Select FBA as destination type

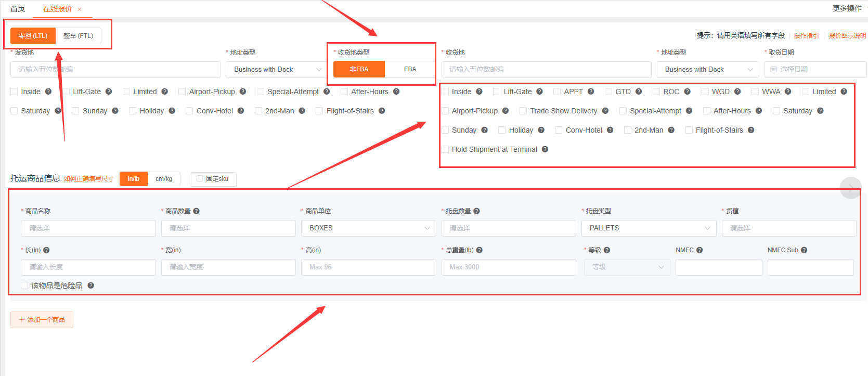[410, 69]
